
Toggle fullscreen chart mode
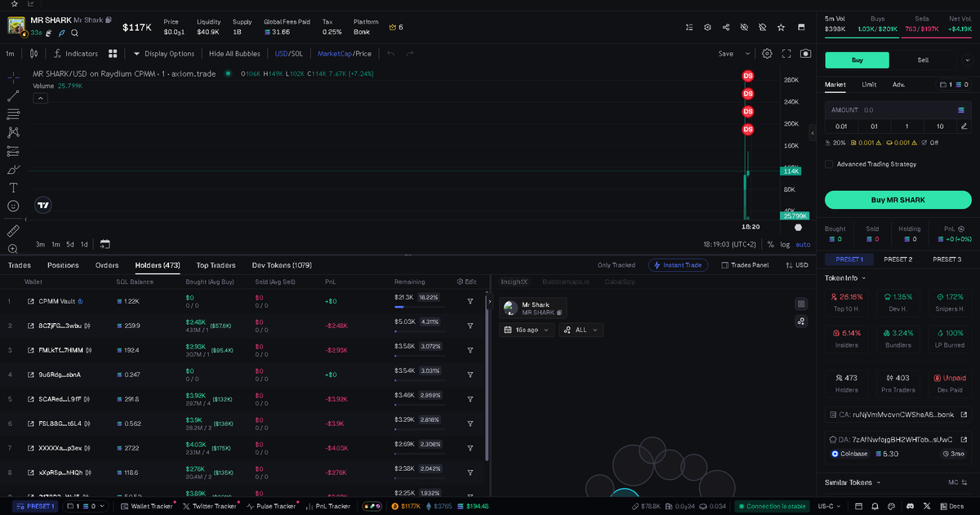click(x=786, y=54)
